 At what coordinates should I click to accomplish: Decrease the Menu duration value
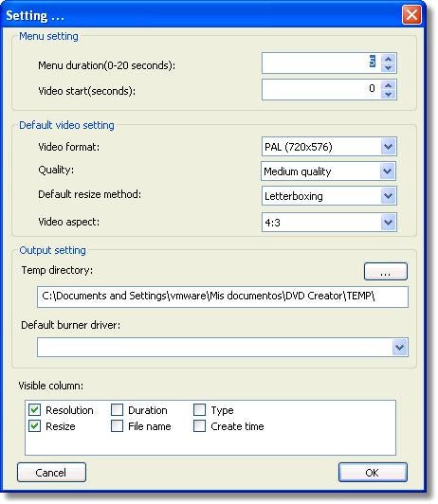[x=388, y=67]
